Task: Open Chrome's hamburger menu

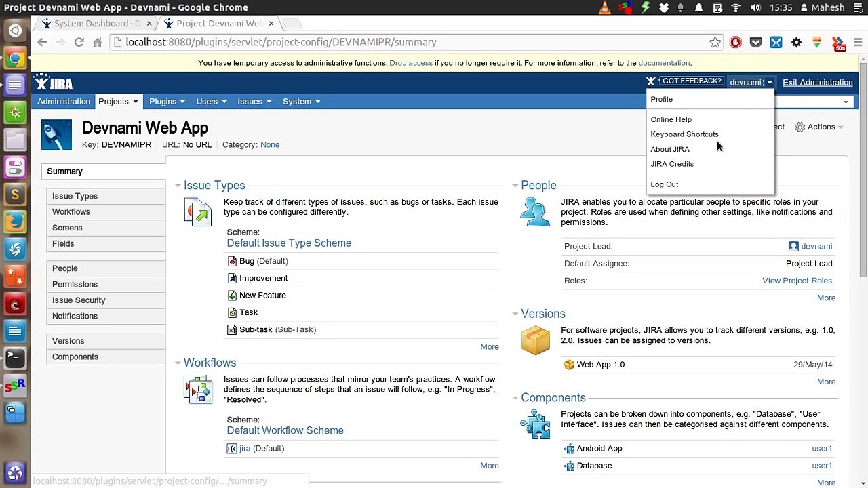Action: [857, 42]
